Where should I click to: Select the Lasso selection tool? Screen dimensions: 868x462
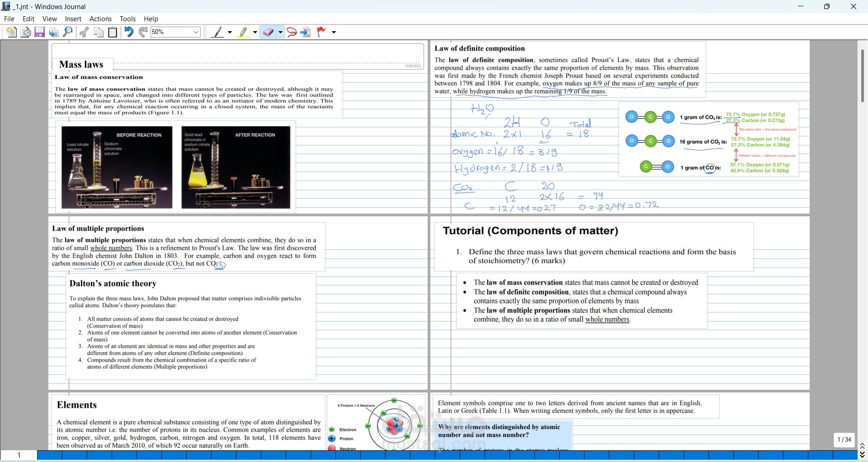292,32
